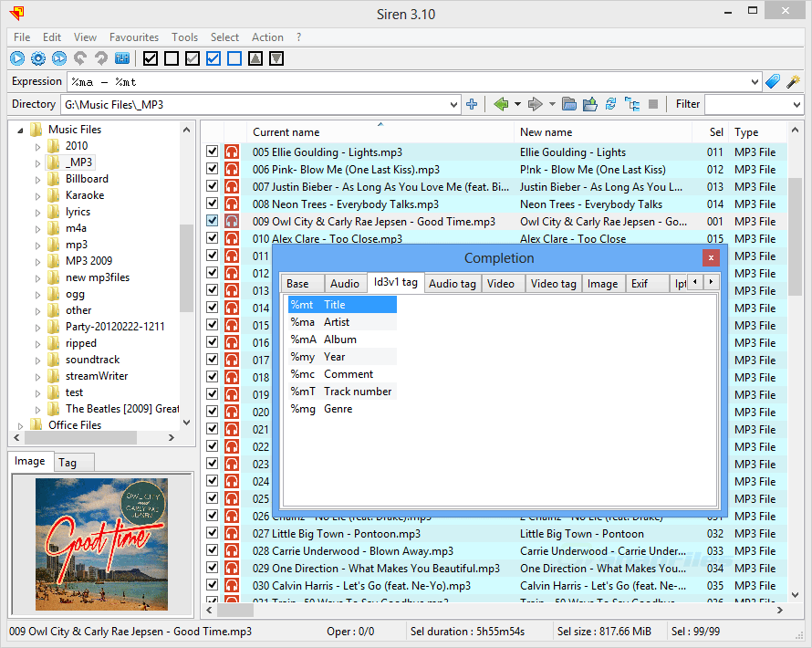Image resolution: width=812 pixels, height=648 pixels.
Task: Click the blue refresh directory icon
Action: tap(610, 104)
